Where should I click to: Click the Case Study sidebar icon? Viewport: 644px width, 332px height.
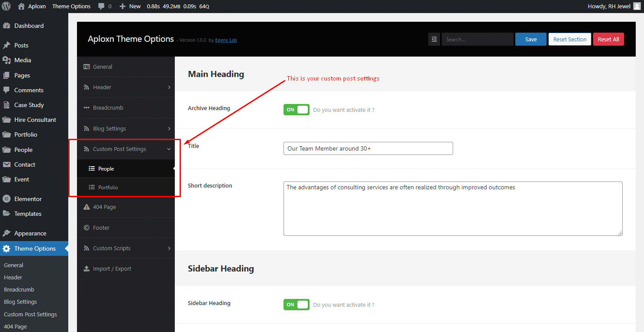(x=7, y=105)
